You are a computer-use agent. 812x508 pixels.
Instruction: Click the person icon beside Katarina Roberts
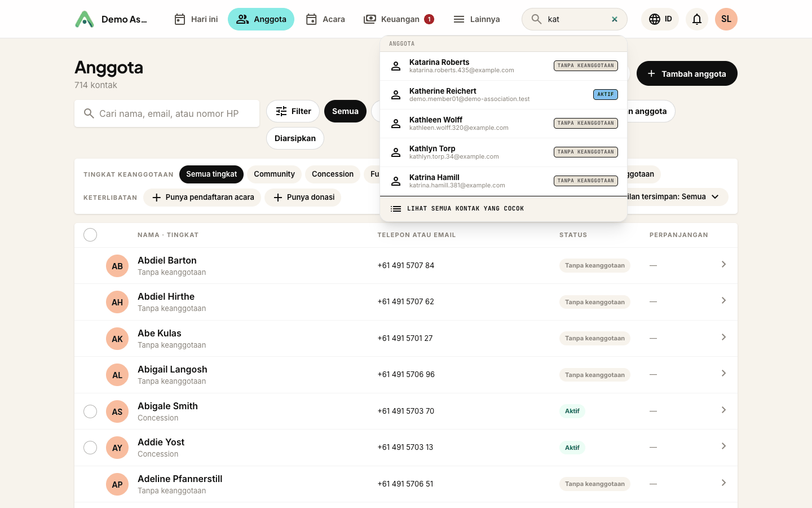[396, 66]
